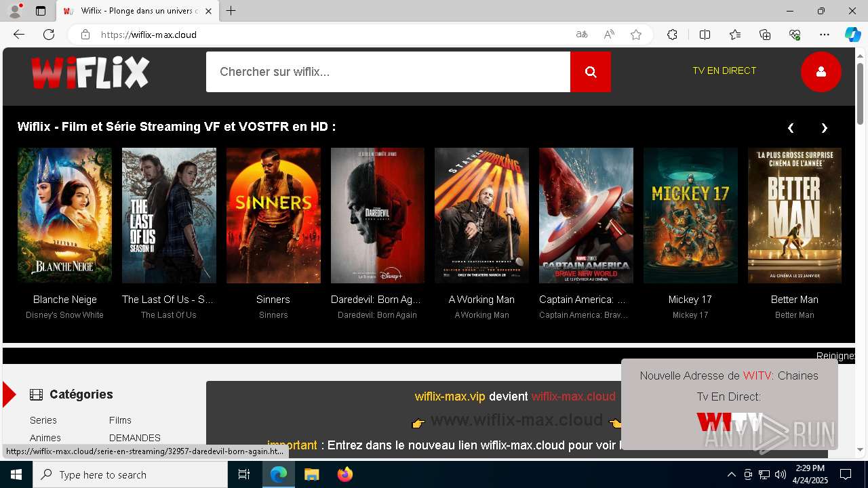Open browser profile avatar icon
The image size is (868, 488).
click(15, 11)
